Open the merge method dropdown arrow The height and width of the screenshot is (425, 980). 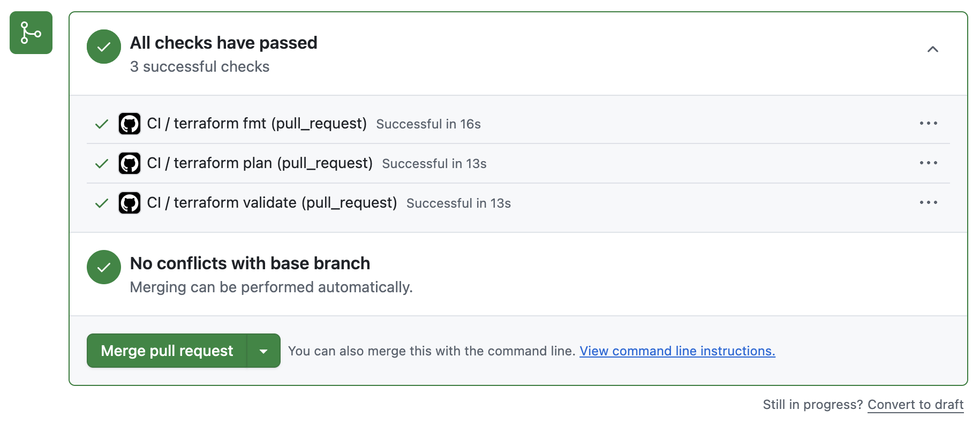[263, 351]
